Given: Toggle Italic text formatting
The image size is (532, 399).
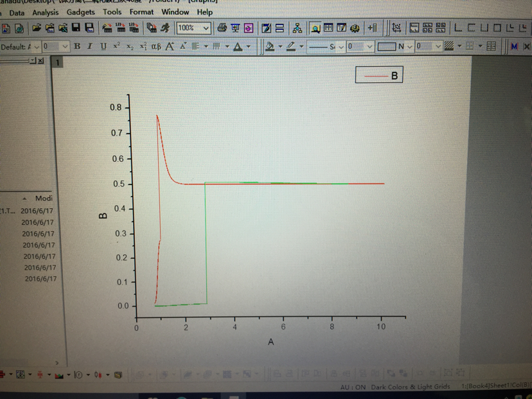Looking at the screenshot, I should click(90, 46).
